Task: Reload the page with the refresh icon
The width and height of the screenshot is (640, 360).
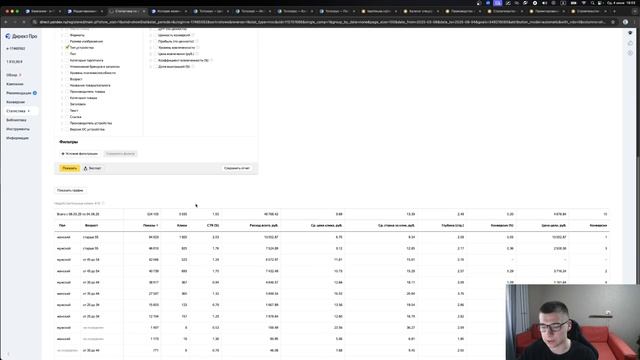Action: [x=24, y=22]
